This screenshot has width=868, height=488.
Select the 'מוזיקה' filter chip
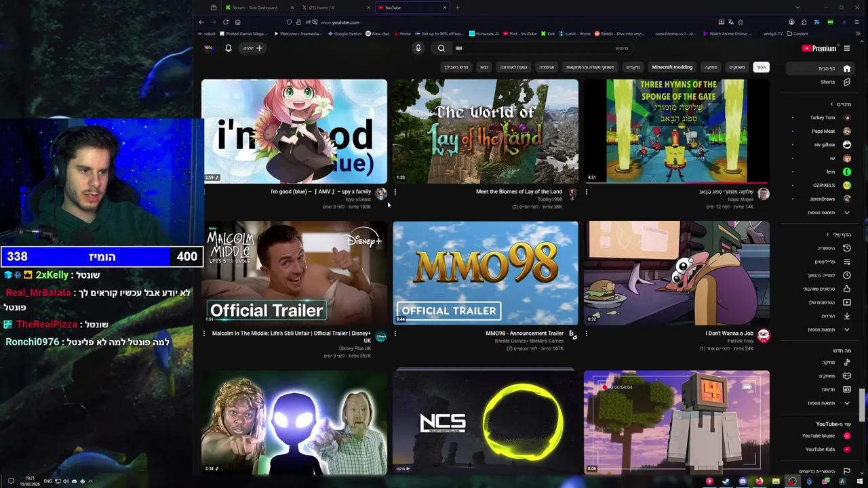pos(711,67)
